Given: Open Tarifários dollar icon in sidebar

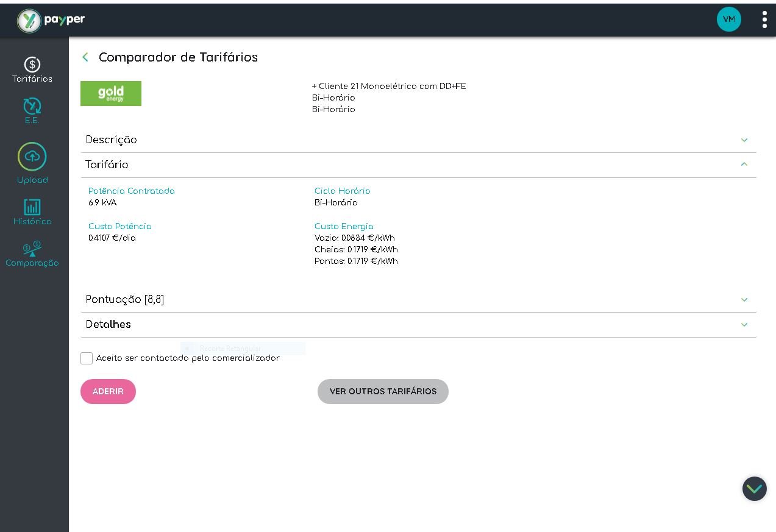Looking at the screenshot, I should pyautogui.click(x=32, y=64).
